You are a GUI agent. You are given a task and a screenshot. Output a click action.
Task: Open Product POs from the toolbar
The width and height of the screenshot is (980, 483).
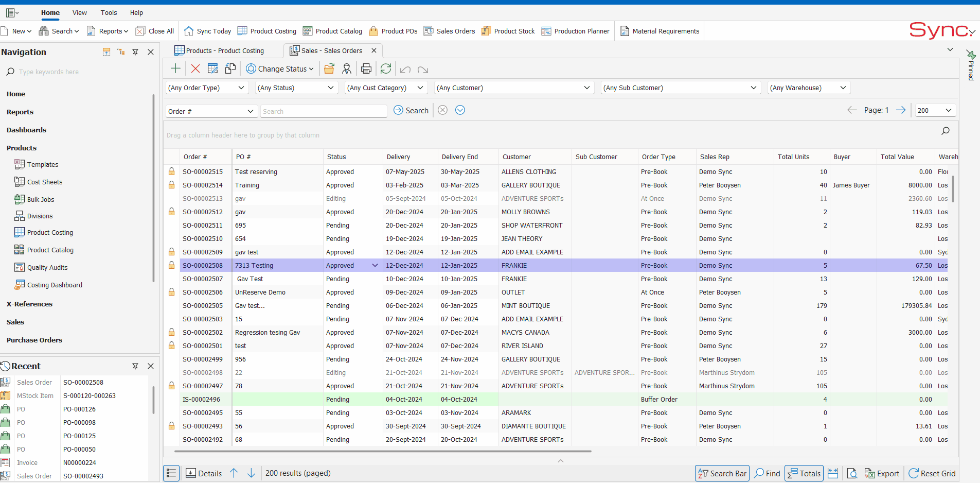coord(393,31)
